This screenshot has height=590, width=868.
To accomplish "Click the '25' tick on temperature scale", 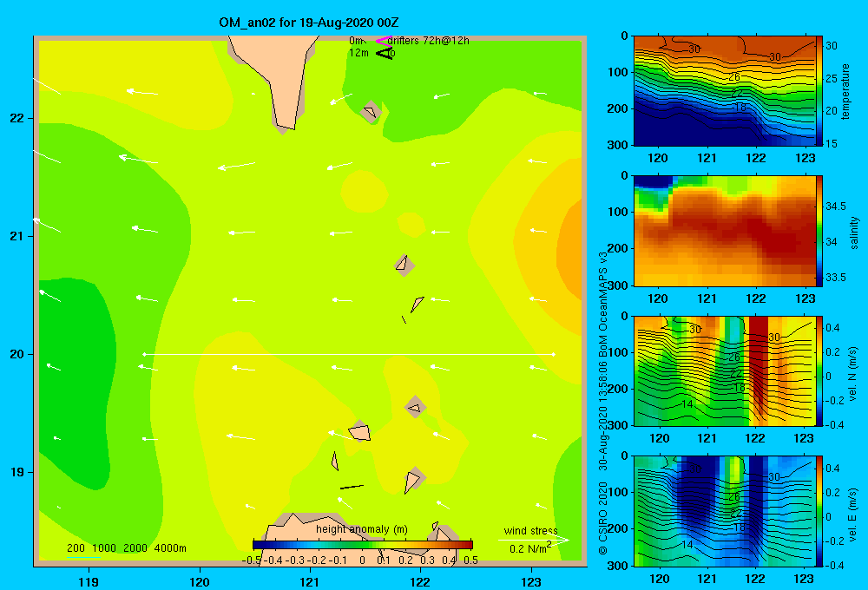I will (x=832, y=79).
